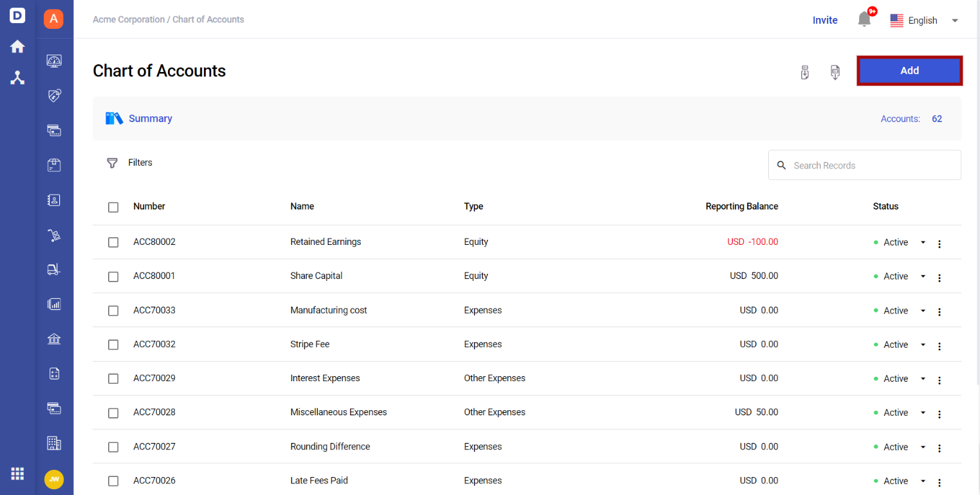Open the box products icon
Screen dimensions: 980x495
point(54,165)
